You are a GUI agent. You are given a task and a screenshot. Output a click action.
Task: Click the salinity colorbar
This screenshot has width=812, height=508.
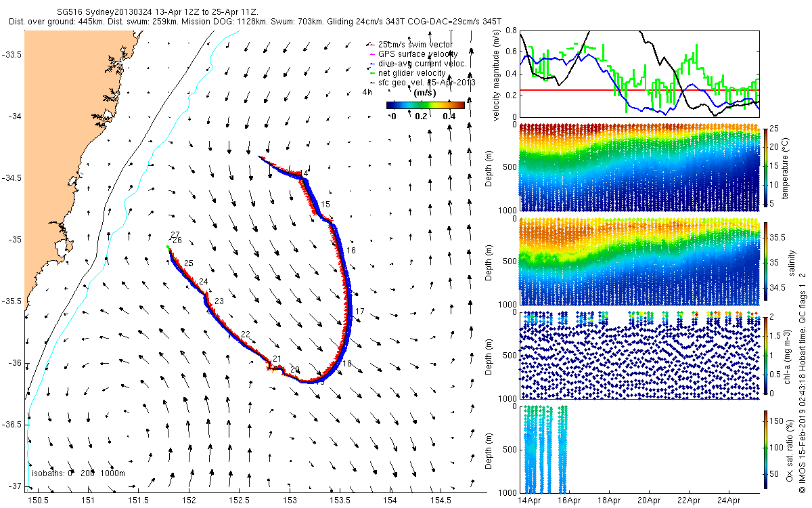click(x=766, y=263)
